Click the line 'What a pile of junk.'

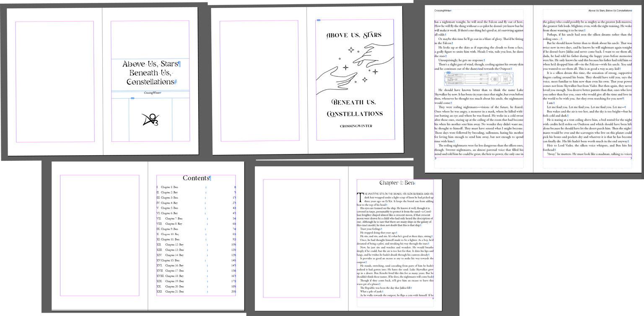pos(371,292)
